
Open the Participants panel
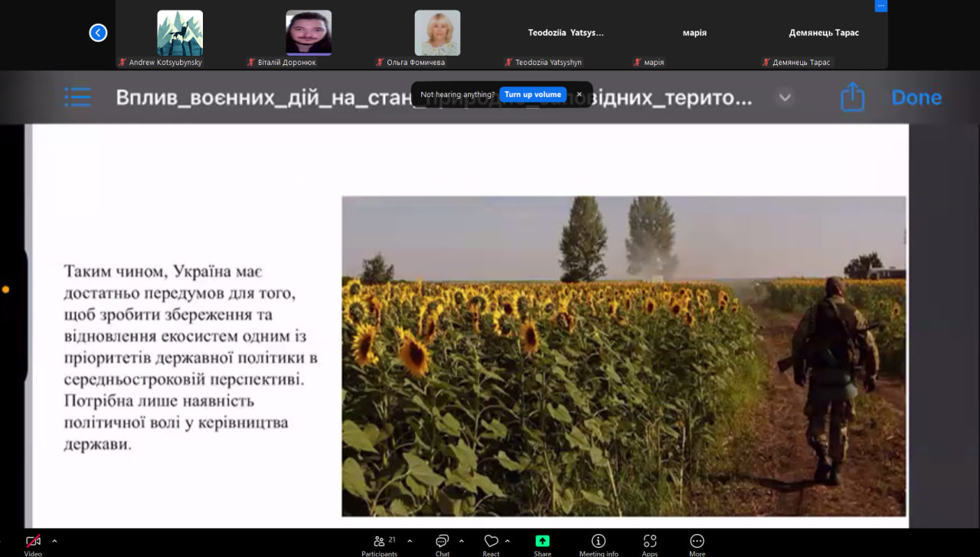pos(380,542)
